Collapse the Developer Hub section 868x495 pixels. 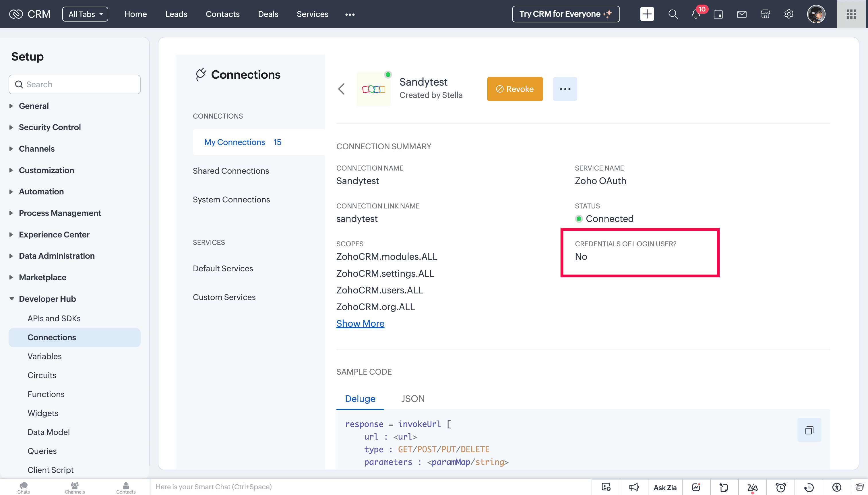click(x=47, y=299)
